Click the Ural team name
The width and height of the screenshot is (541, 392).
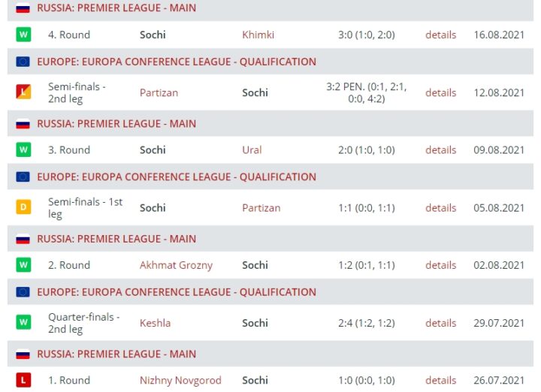[x=252, y=149]
